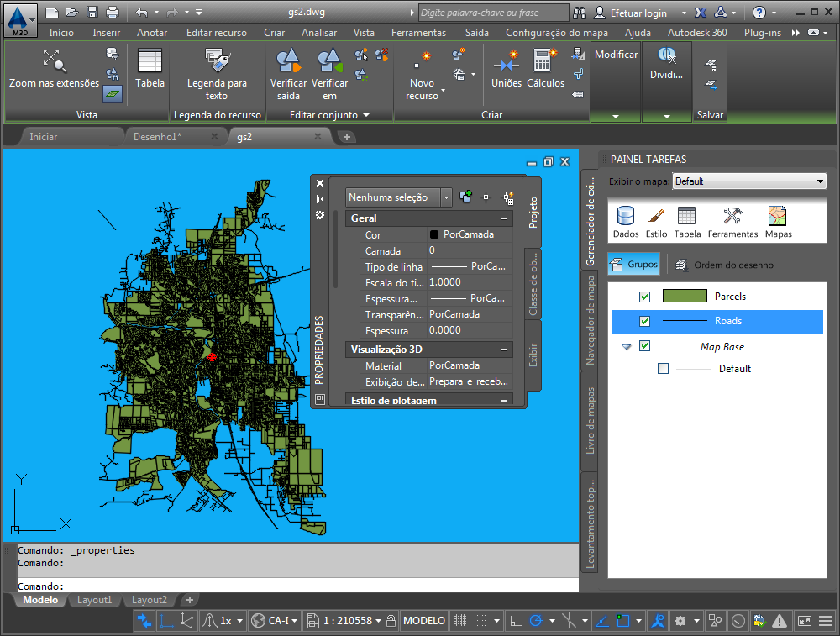Uncheck the Parcels layer checkbox
840x636 pixels.
coord(644,297)
